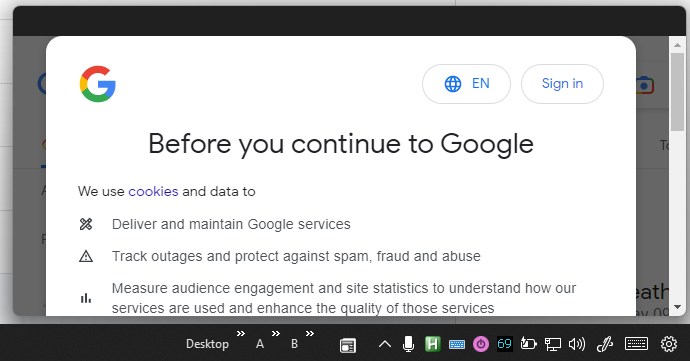Expand the A toolbar chevron
Image resolution: width=690 pixels, height=361 pixels.
pos(276,334)
